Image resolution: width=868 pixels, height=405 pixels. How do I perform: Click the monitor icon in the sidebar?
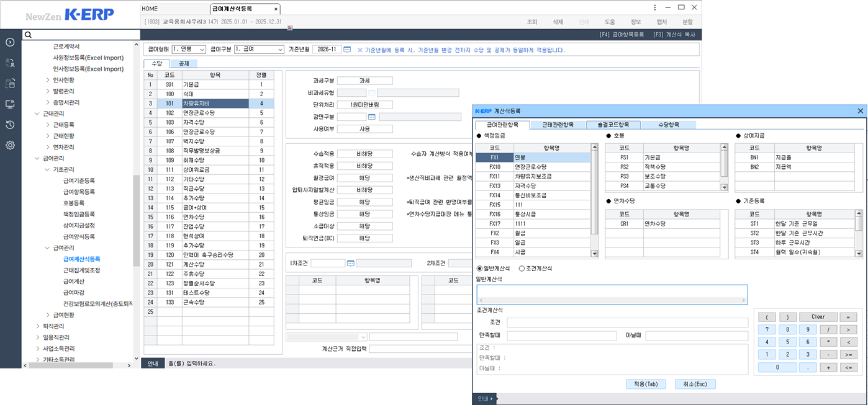(x=10, y=104)
